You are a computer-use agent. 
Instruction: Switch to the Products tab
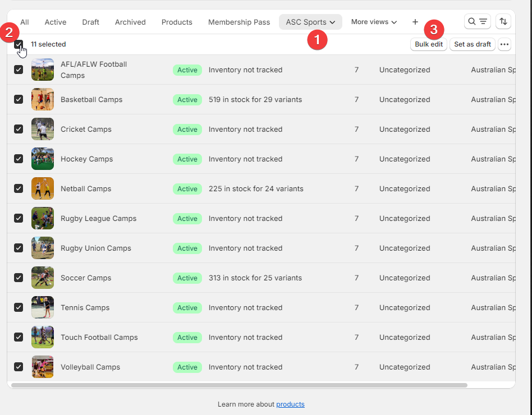coord(177,22)
